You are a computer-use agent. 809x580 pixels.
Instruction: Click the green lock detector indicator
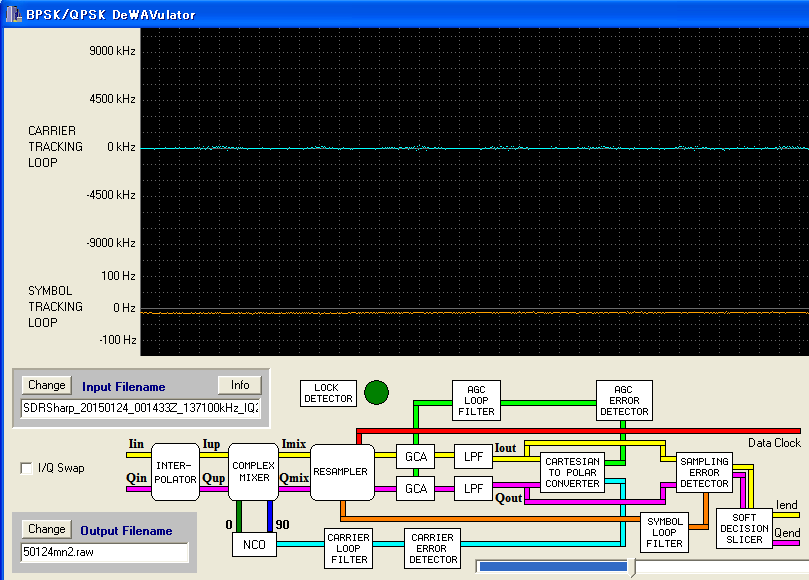click(376, 393)
